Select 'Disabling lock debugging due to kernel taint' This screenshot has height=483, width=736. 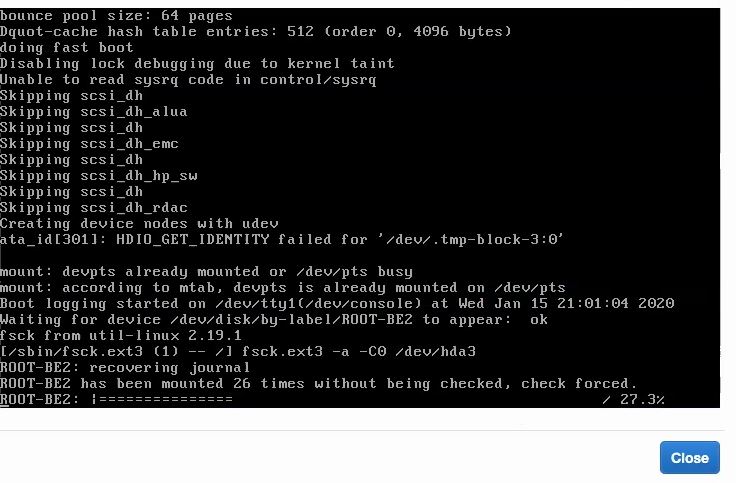pos(197,63)
